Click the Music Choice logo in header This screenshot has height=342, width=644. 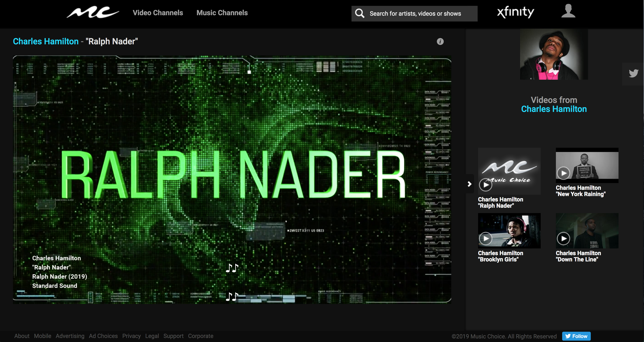pos(93,12)
